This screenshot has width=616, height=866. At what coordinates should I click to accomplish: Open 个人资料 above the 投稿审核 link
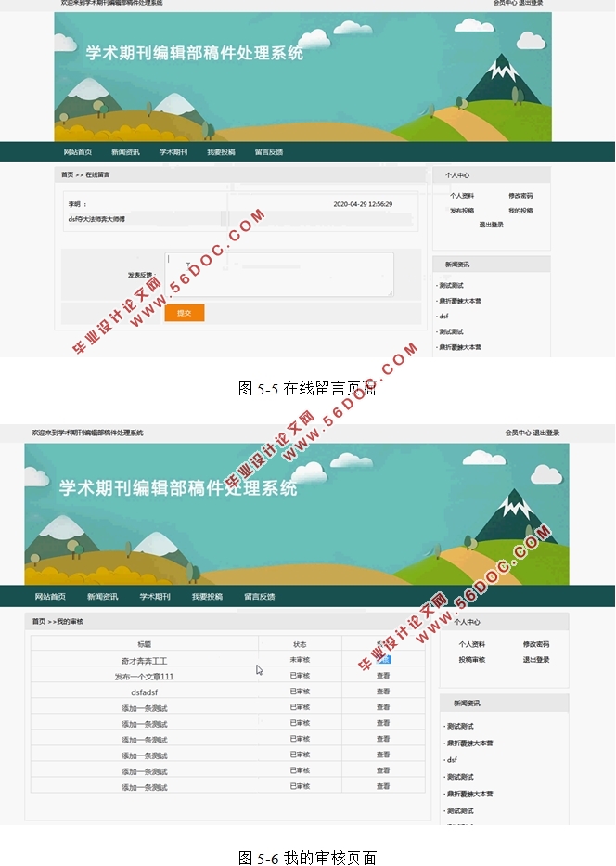(471, 644)
